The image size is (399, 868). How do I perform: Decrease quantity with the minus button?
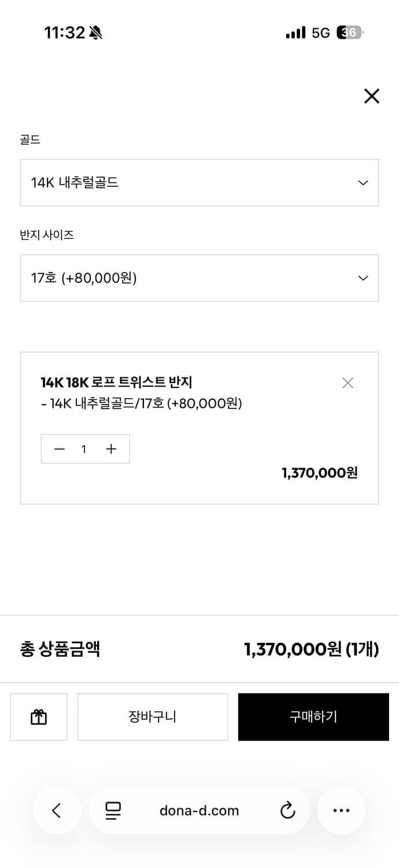59,448
